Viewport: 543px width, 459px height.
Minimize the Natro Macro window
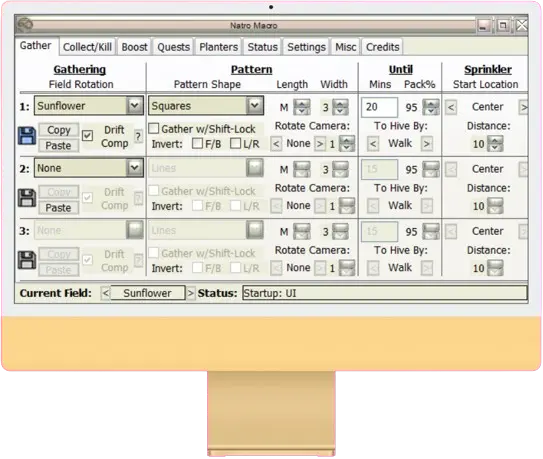(483, 25)
